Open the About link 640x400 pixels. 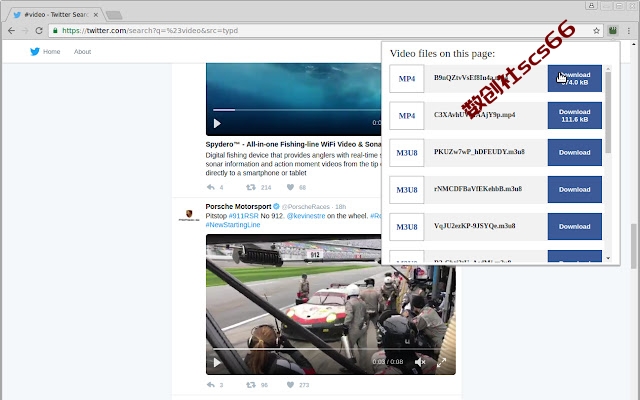pyautogui.click(x=82, y=51)
